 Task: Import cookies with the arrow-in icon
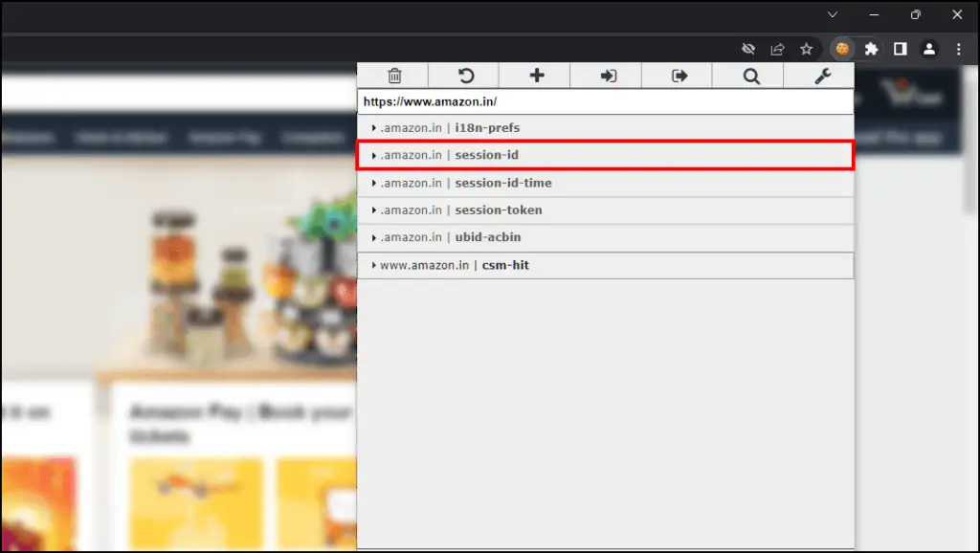coord(608,76)
